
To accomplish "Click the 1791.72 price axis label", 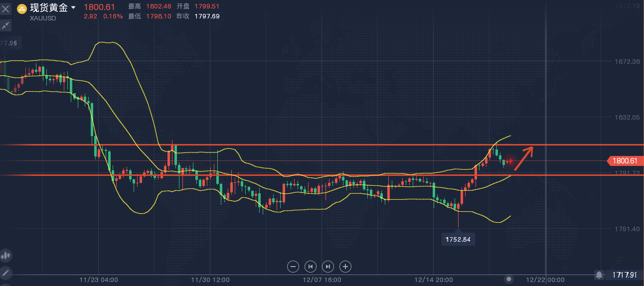I will point(626,173).
